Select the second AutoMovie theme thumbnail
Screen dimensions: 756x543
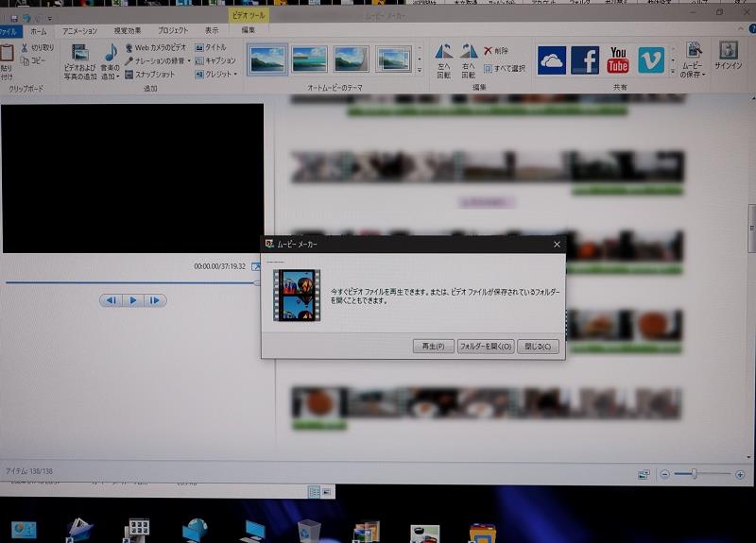point(309,59)
